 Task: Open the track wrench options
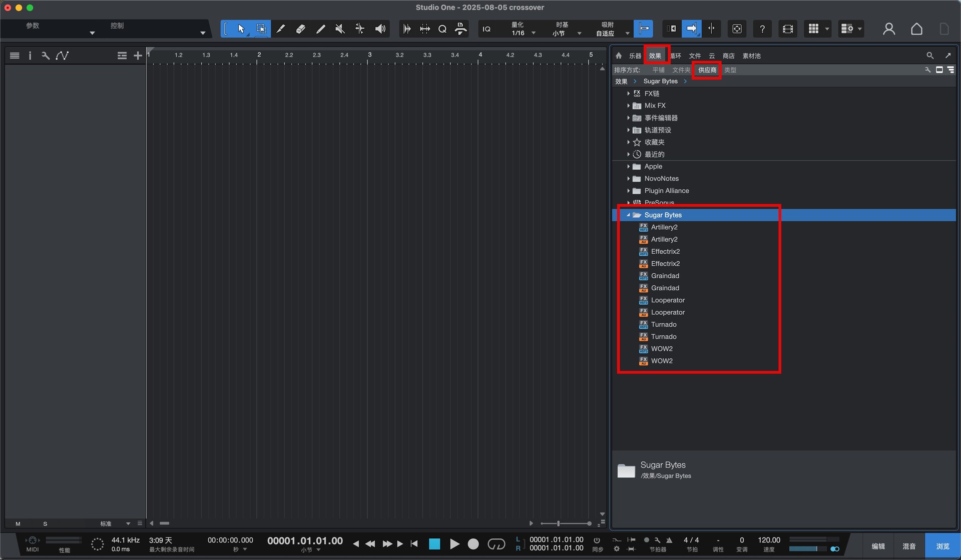pyautogui.click(x=46, y=56)
